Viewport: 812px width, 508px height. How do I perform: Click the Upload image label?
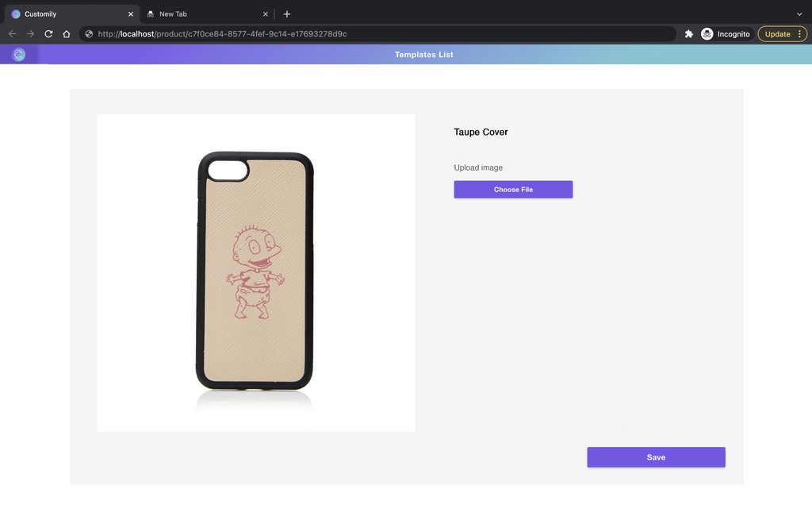tap(478, 167)
